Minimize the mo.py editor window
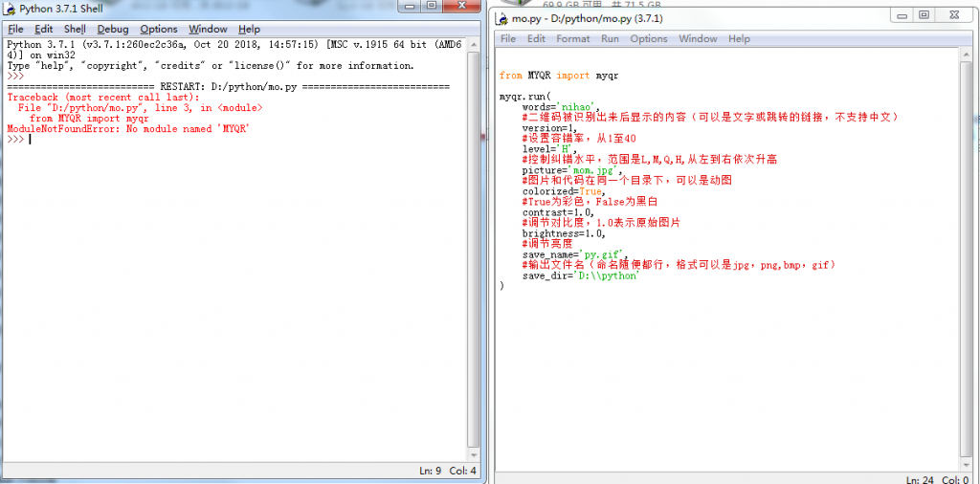This screenshot has height=484, width=980. [900, 15]
